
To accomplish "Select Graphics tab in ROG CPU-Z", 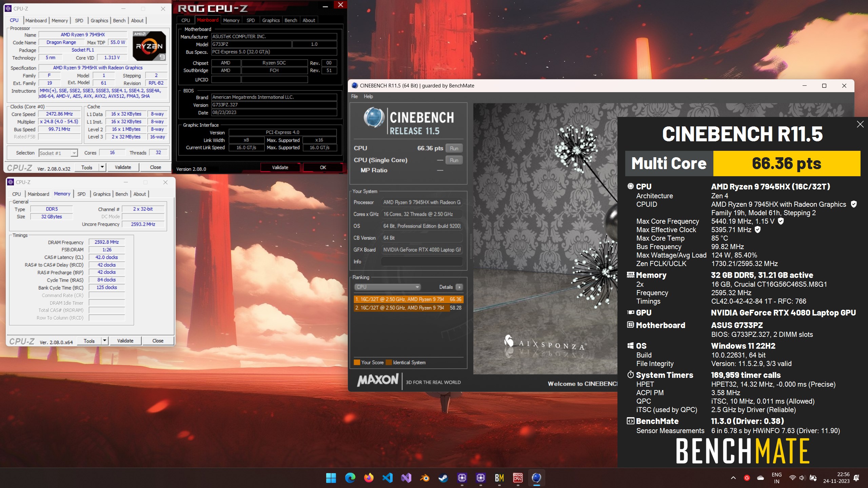I will pos(271,20).
